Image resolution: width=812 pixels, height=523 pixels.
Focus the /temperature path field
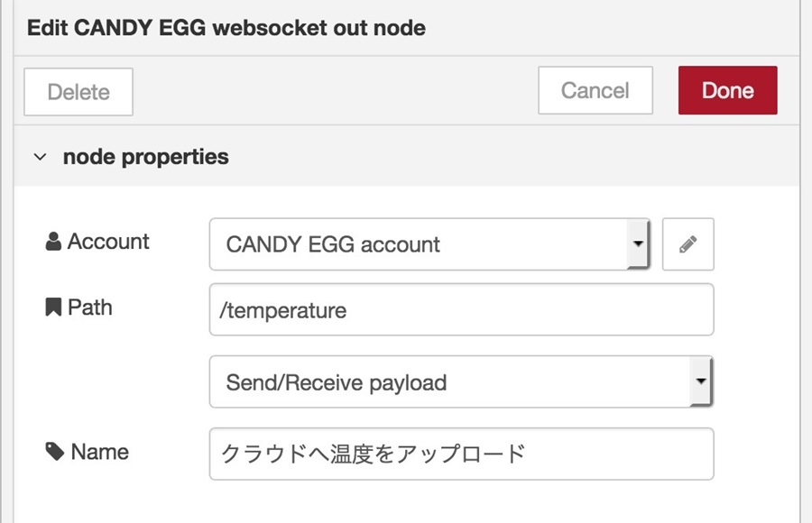pyautogui.click(x=461, y=309)
